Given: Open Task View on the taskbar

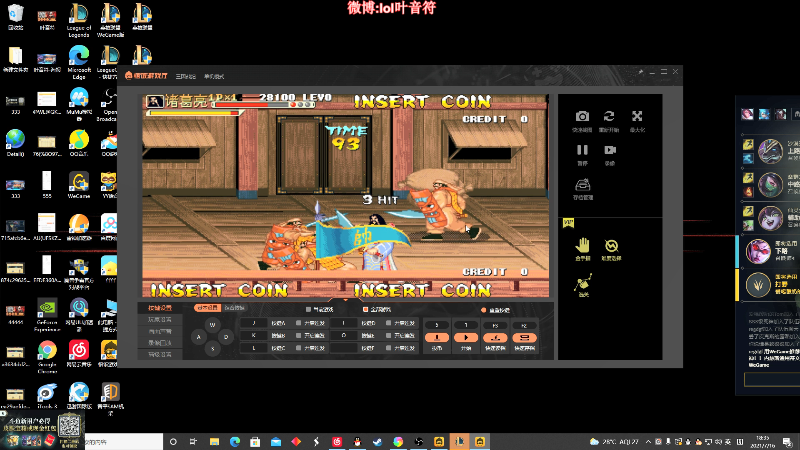Looking at the screenshot, I should [193, 442].
